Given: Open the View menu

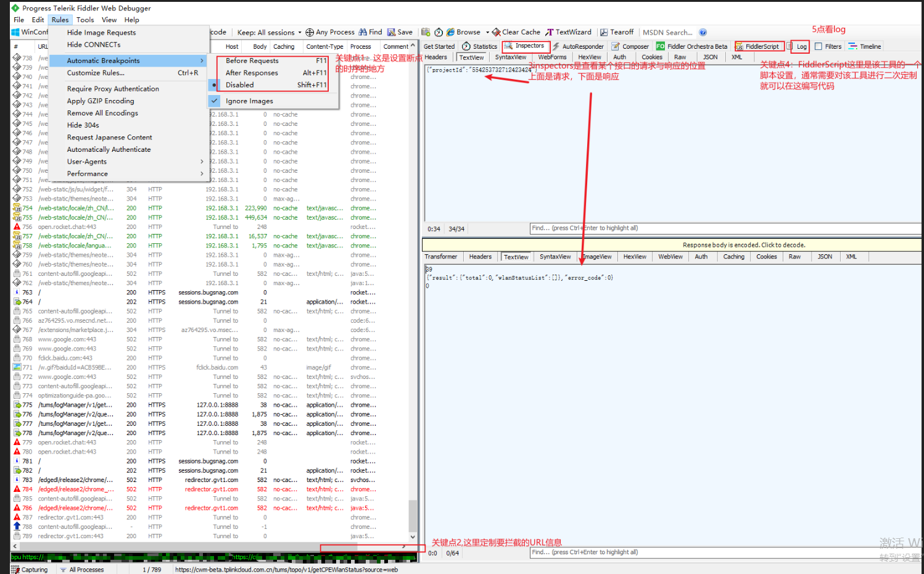Looking at the screenshot, I should pyautogui.click(x=109, y=20).
